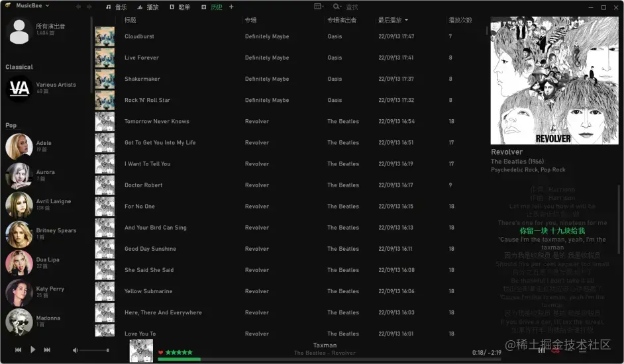The image size is (624, 364).
Task: Open the MusicBee main menu dropdown
Action: 32,5
